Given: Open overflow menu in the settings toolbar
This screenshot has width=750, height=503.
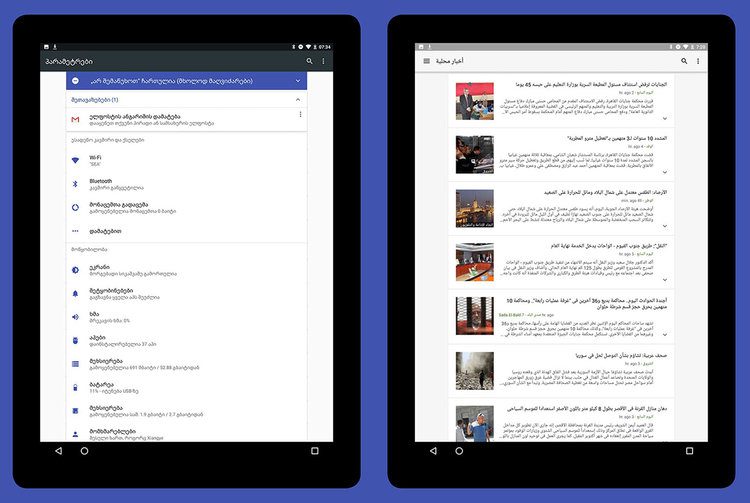Looking at the screenshot, I should coord(323,61).
